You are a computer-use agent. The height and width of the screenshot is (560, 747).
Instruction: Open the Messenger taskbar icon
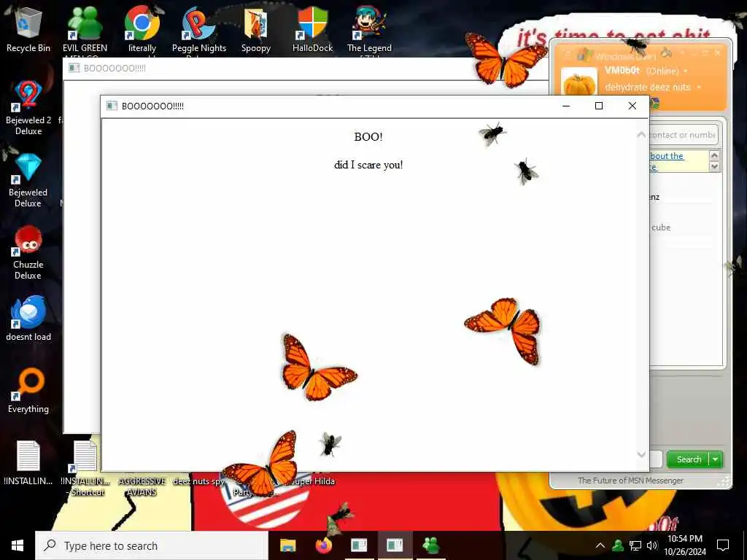click(x=430, y=545)
